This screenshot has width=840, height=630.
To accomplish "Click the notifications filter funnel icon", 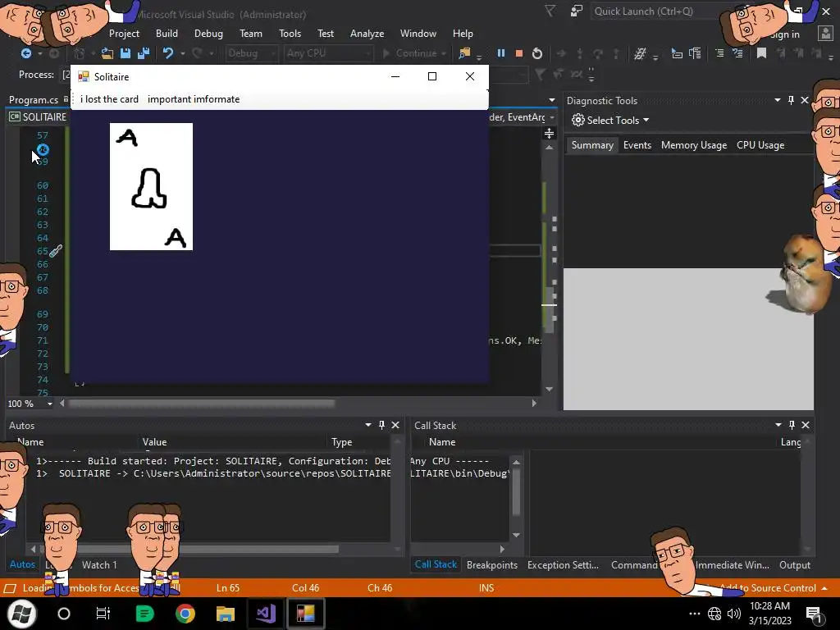I will 550,11.
